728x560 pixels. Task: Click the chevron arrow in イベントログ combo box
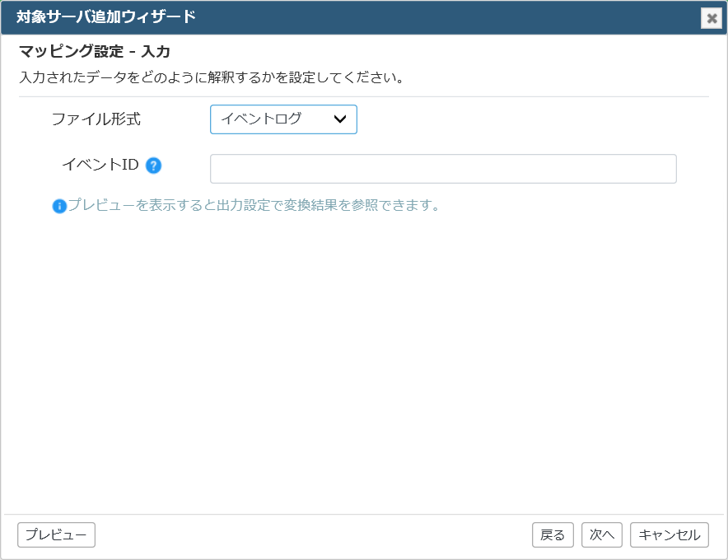click(x=340, y=119)
